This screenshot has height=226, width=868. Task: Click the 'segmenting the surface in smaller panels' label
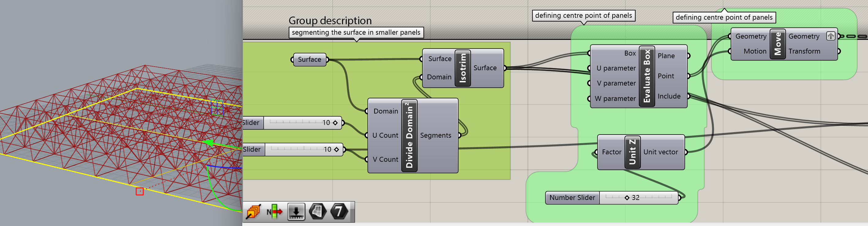[x=356, y=33]
